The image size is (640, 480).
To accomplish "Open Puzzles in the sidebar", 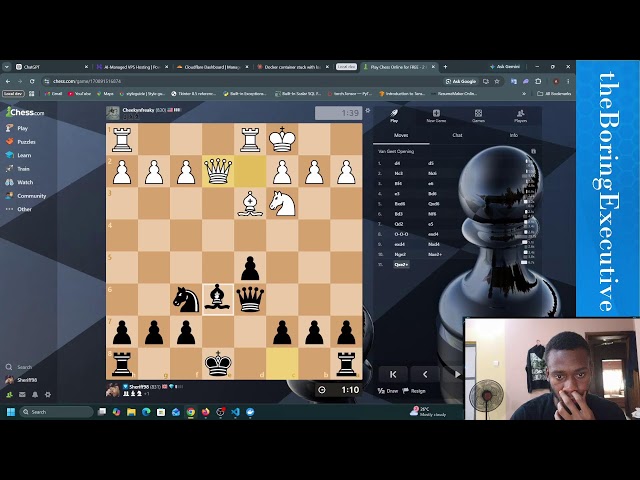I will 21,142.
